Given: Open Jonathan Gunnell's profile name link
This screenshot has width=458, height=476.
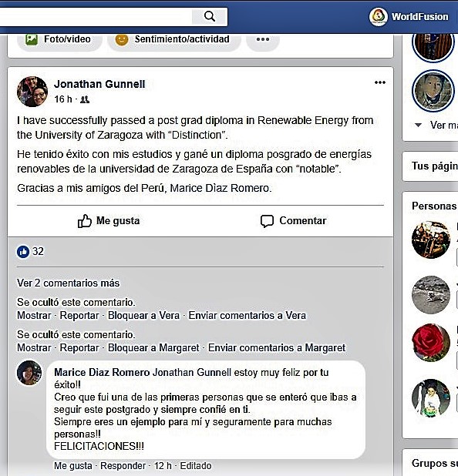Looking at the screenshot, I should (99, 84).
